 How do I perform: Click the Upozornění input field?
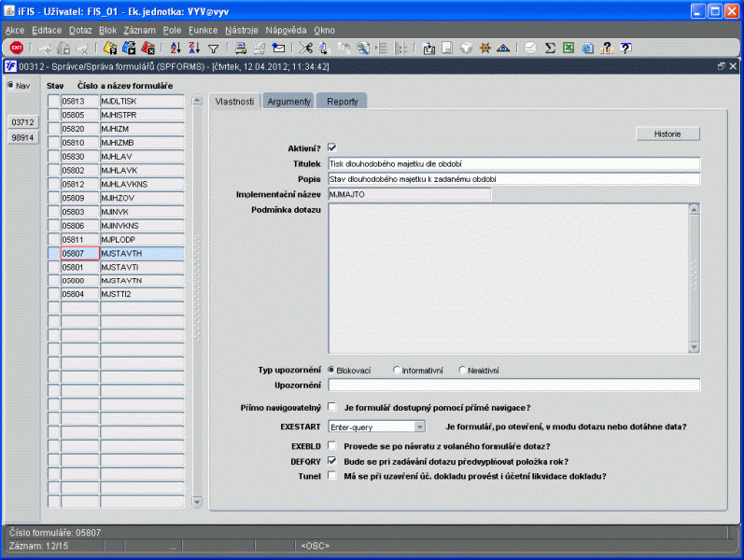pyautogui.click(x=513, y=385)
